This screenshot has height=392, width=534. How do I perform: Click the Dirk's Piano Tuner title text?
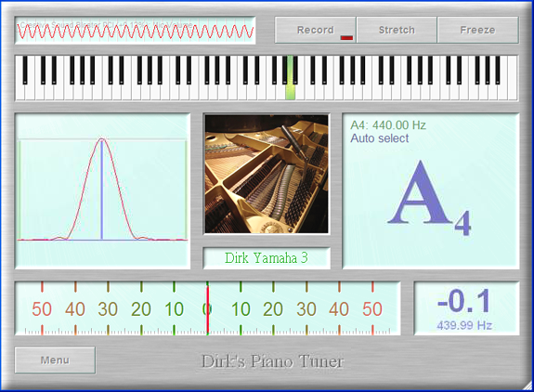click(x=272, y=361)
